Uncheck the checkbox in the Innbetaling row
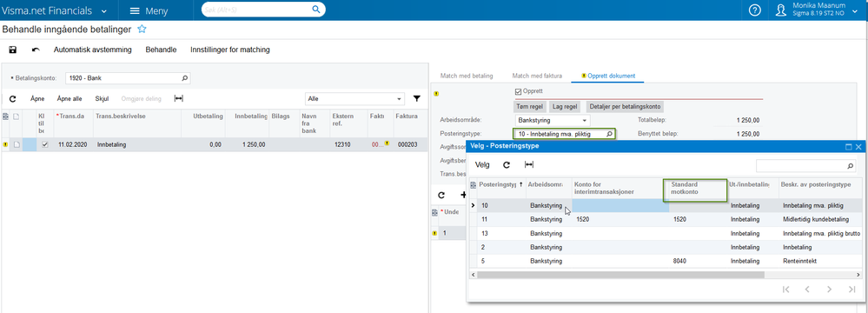868x313 pixels. [x=45, y=144]
